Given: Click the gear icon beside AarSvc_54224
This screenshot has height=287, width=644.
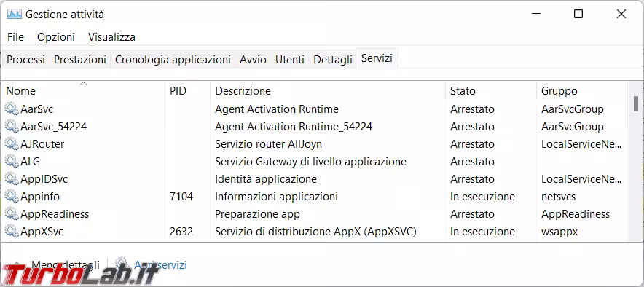Looking at the screenshot, I should click(12, 127).
